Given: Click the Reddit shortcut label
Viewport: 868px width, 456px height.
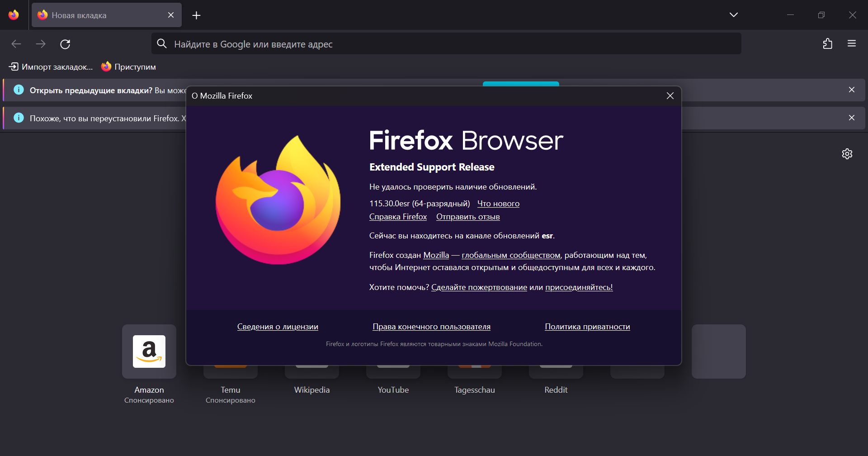Looking at the screenshot, I should coord(556,390).
